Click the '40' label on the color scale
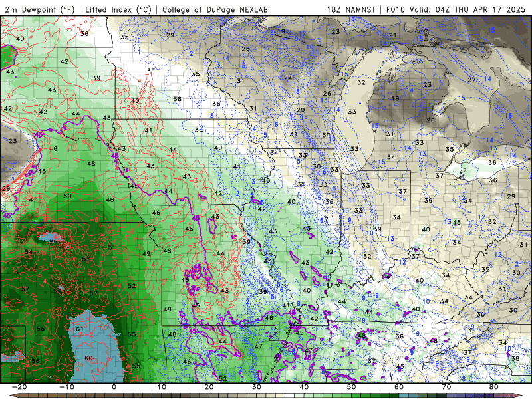Screen dimensions: 532x399 click(x=304, y=387)
